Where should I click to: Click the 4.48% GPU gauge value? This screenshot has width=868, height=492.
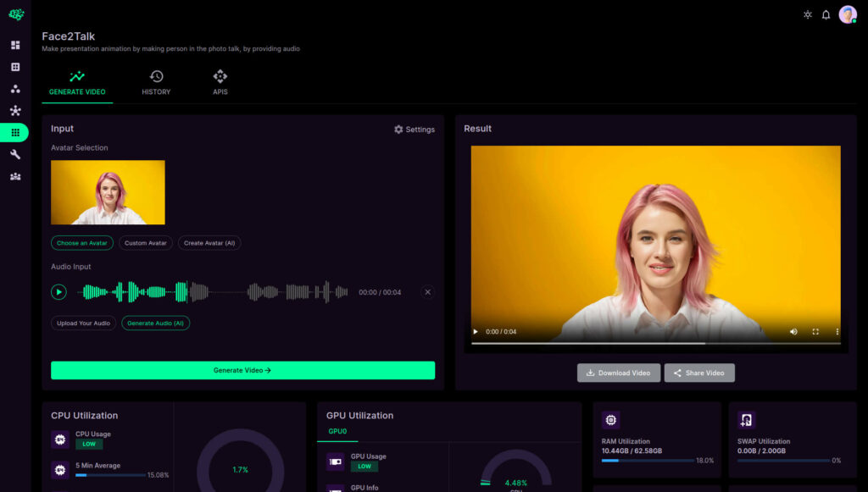click(x=516, y=484)
